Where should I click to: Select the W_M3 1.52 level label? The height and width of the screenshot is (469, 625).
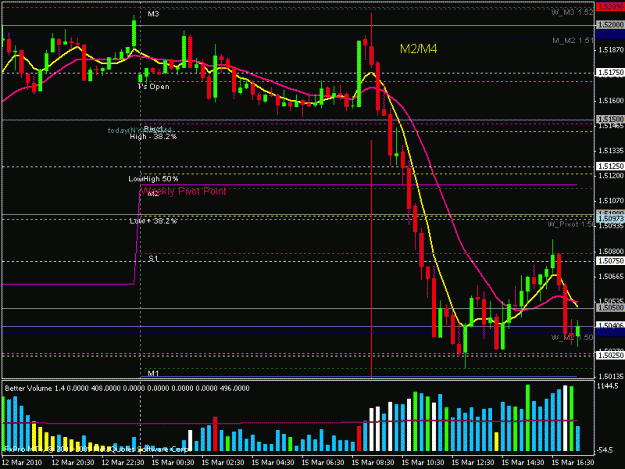point(572,13)
